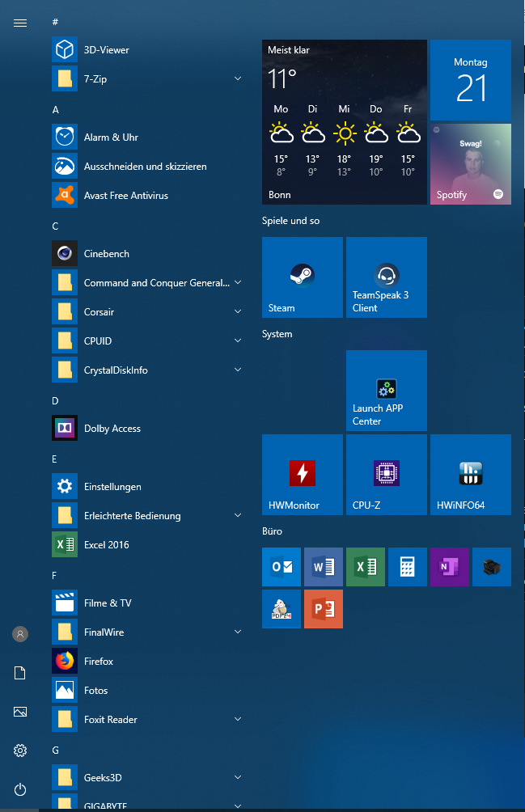Jump via the '#' letter header

click(55, 22)
